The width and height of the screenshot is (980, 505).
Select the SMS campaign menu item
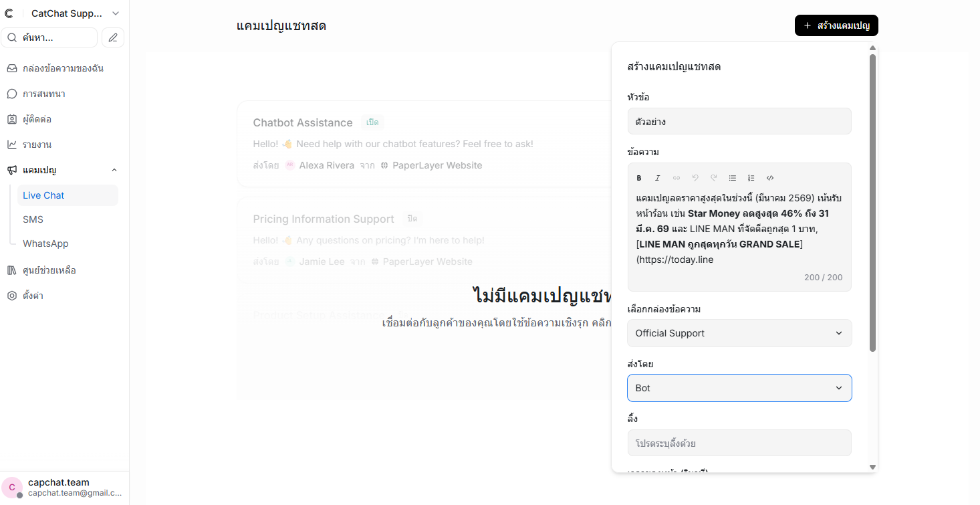[33, 219]
